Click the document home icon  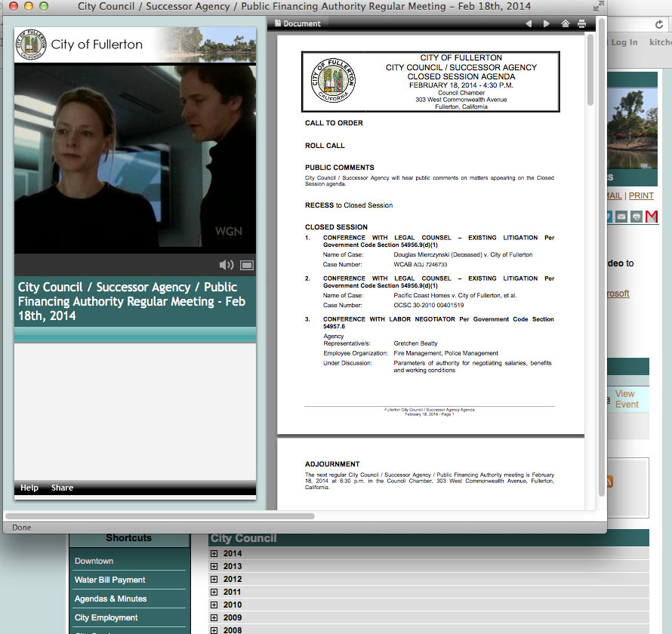click(x=566, y=24)
